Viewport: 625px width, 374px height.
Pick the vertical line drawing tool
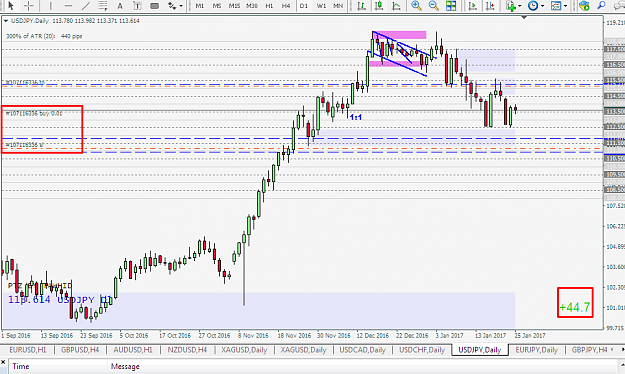coord(51,5)
